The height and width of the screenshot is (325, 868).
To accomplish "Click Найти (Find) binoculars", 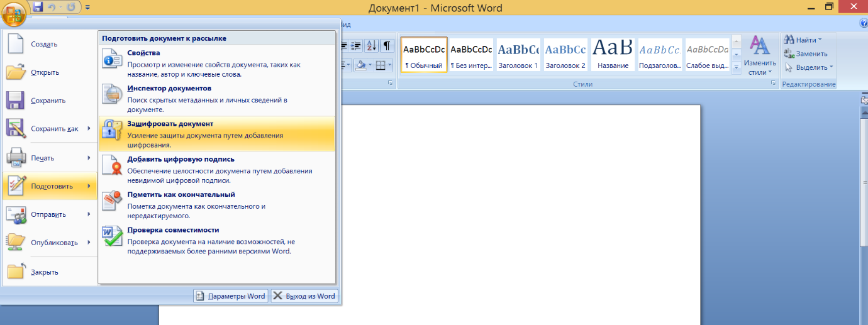I will [803, 40].
